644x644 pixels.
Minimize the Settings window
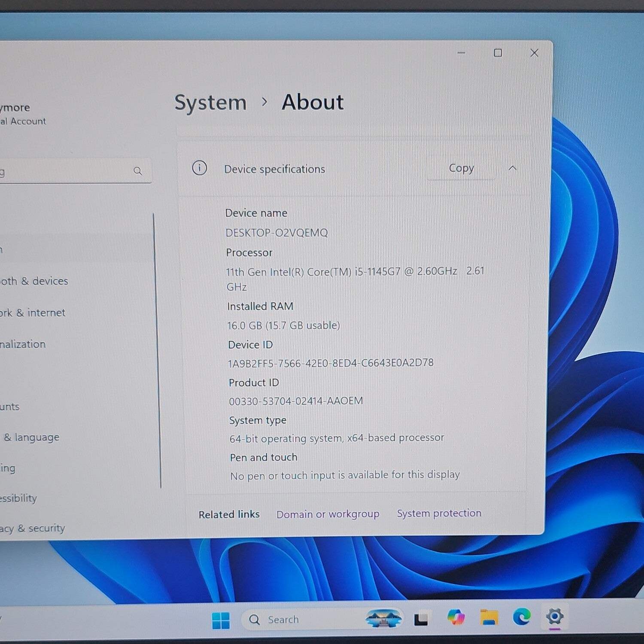462,53
